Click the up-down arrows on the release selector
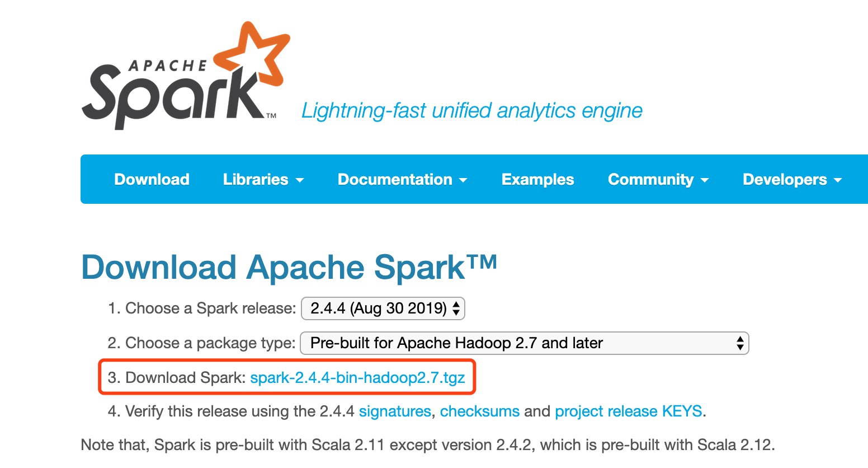868x468 pixels. click(456, 308)
